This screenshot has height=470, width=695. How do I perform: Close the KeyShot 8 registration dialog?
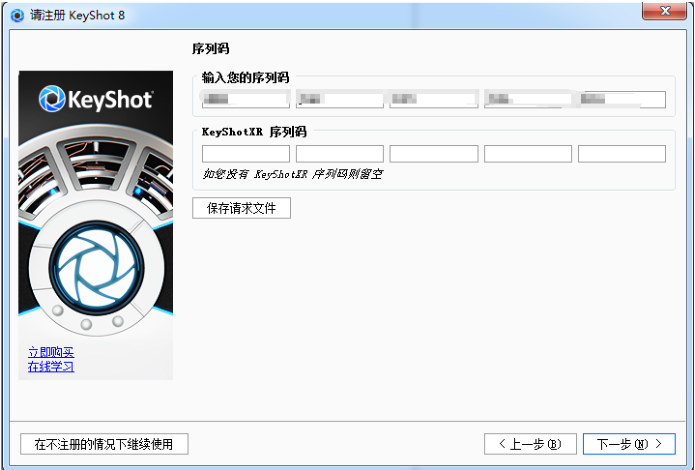coord(665,12)
